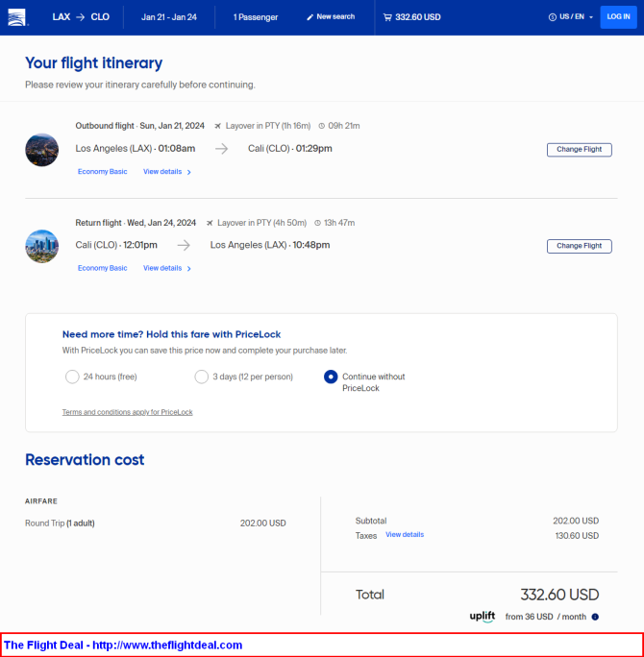The image size is (644, 657).
Task: Click the currency circle icon by US / EN
Action: [552, 17]
